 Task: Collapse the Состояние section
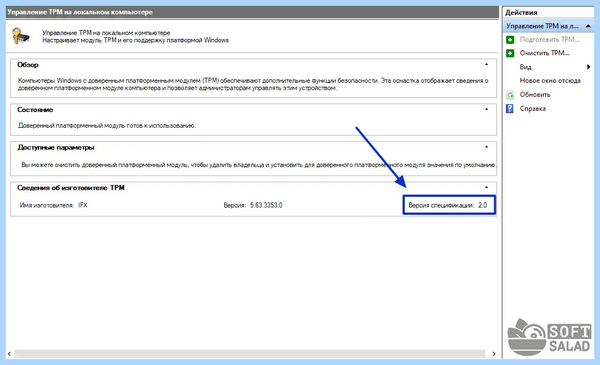pyautogui.click(x=486, y=109)
